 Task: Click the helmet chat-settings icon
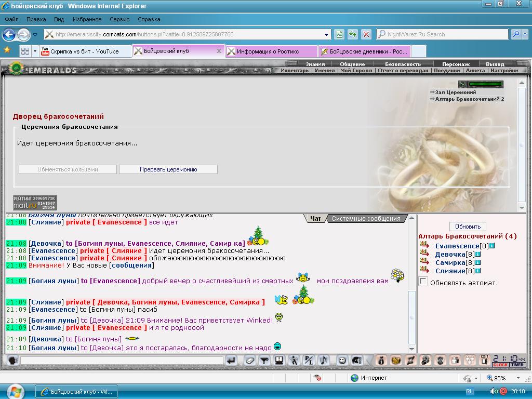point(357,361)
